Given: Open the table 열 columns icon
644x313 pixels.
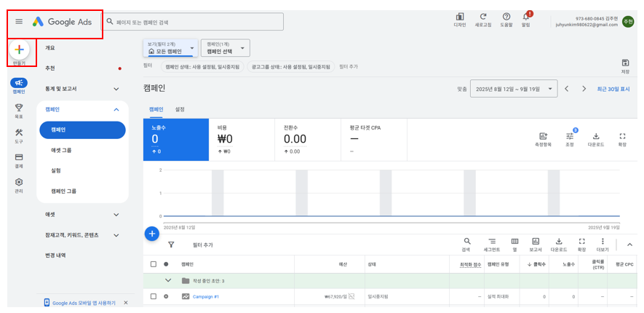Looking at the screenshot, I should coord(514,241).
